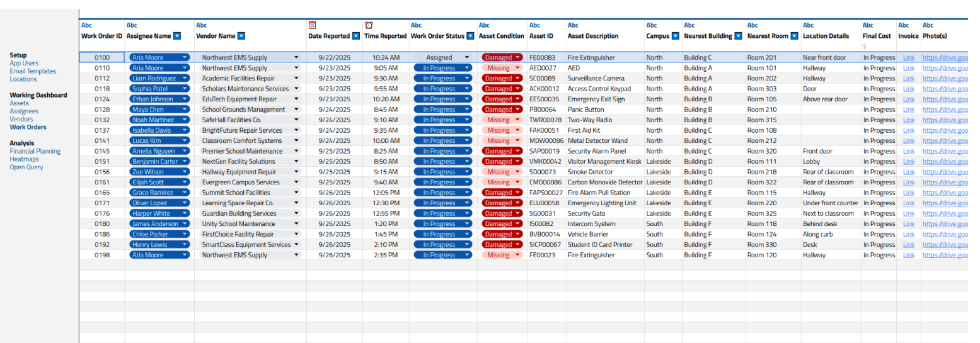Open the Assignee Name column filter
The image size is (980, 343).
tap(177, 37)
